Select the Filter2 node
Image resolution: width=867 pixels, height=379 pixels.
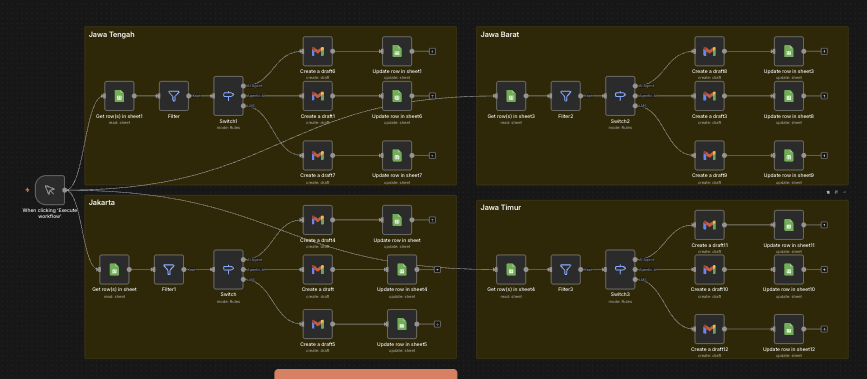566,96
